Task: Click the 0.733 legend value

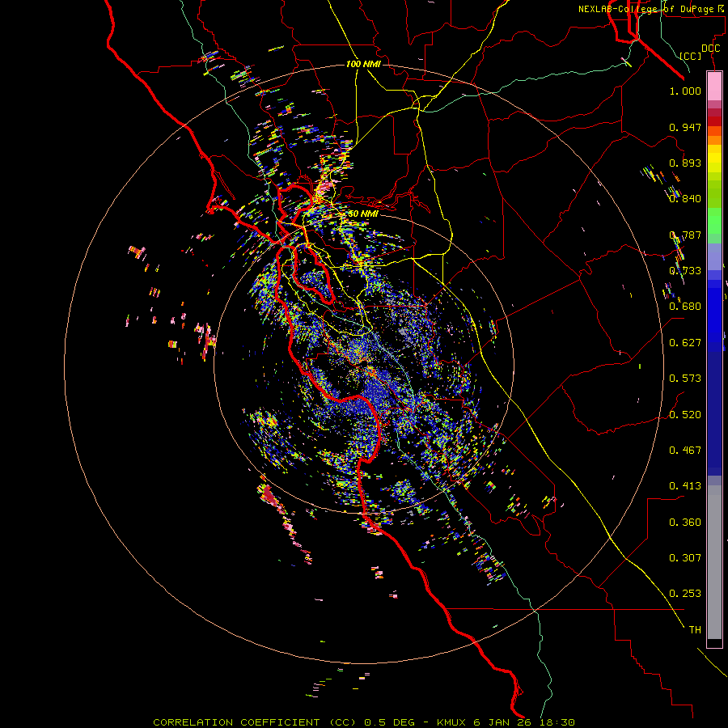Action: pyautogui.click(x=685, y=271)
